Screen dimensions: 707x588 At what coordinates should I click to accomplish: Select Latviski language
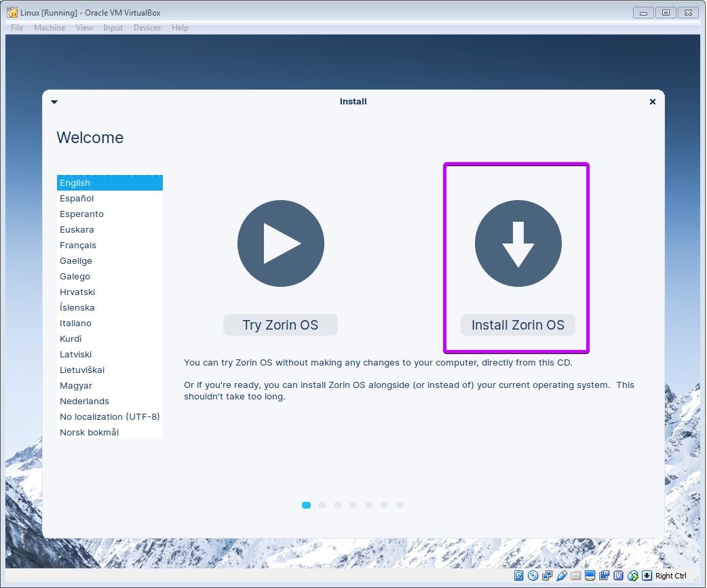point(109,355)
